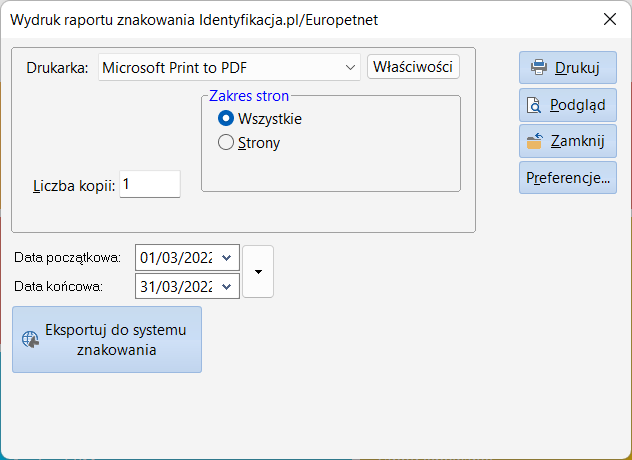632x460 pixels.
Task: Click Eksportuj do systemu znakowania
Action: (107, 339)
